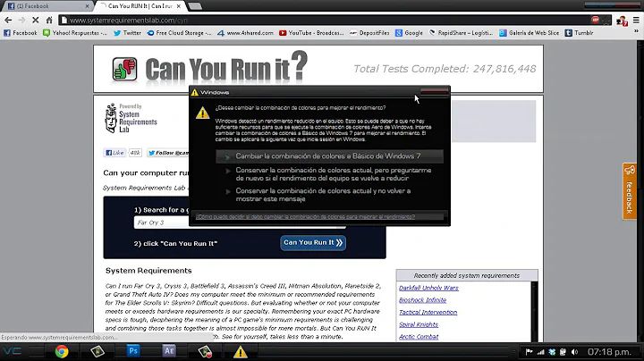
Task: Click the browser forward arrow
Action: pyautogui.click(x=21, y=20)
